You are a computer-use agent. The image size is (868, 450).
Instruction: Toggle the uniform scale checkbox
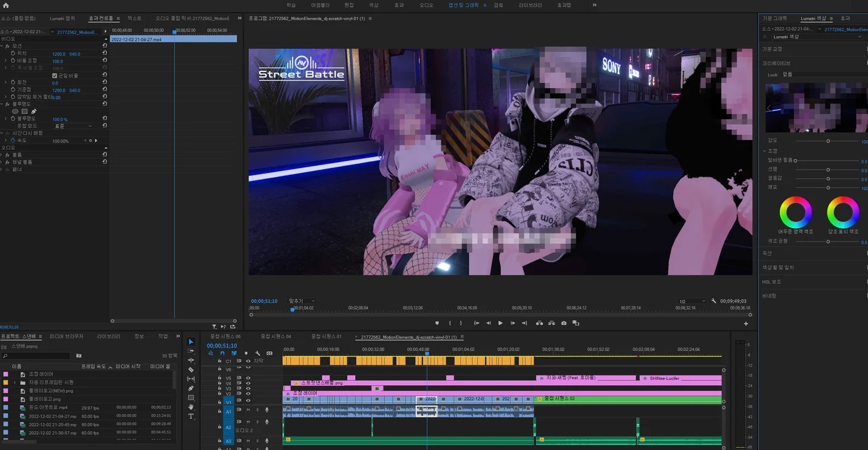coord(55,76)
